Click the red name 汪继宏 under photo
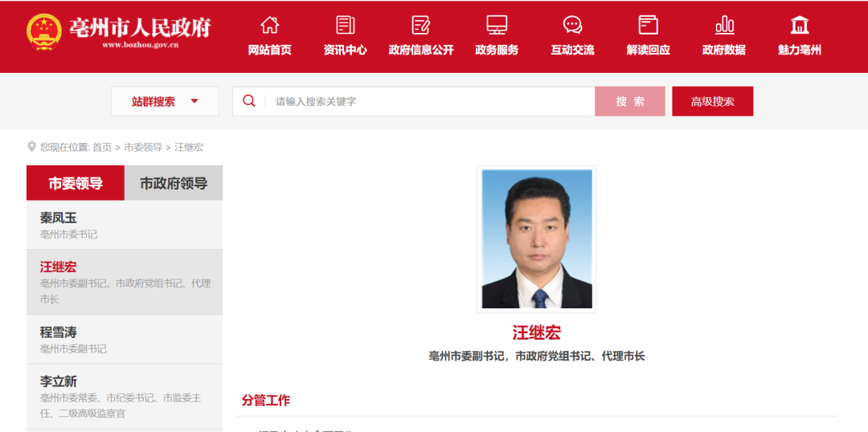This screenshot has width=868, height=432. pyautogui.click(x=536, y=332)
